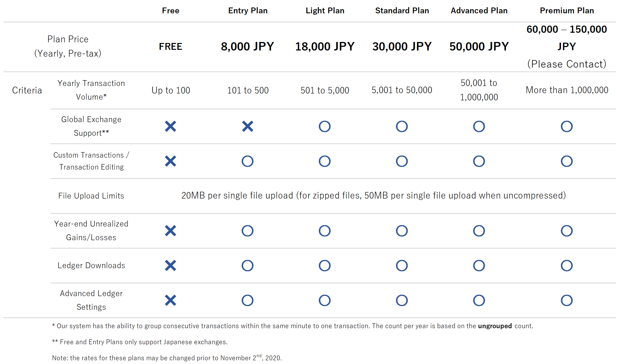Click the Yearly Transaction Volume row label

tap(91, 90)
